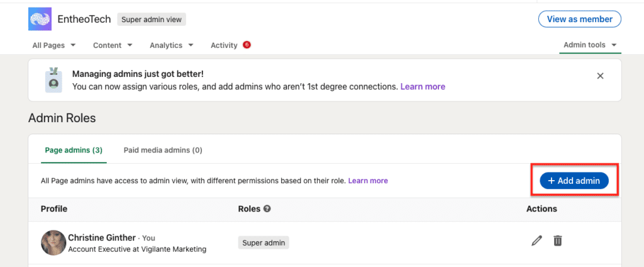The image size is (644, 267).
Task: Open the Content dropdown menu
Action: (113, 45)
